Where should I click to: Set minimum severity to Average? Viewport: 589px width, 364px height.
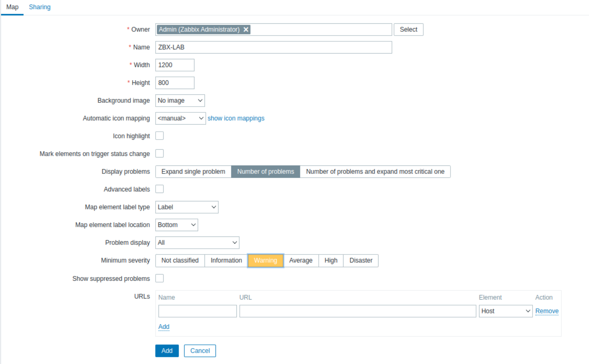tap(301, 260)
